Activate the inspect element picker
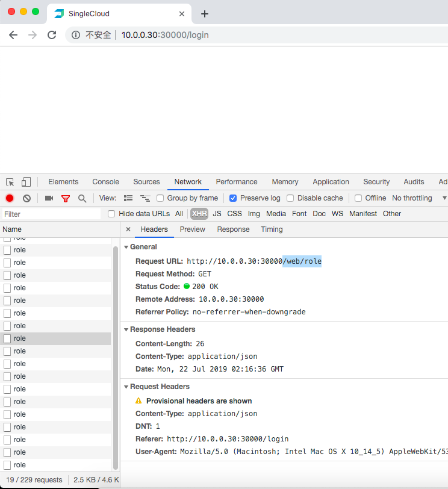 10,182
